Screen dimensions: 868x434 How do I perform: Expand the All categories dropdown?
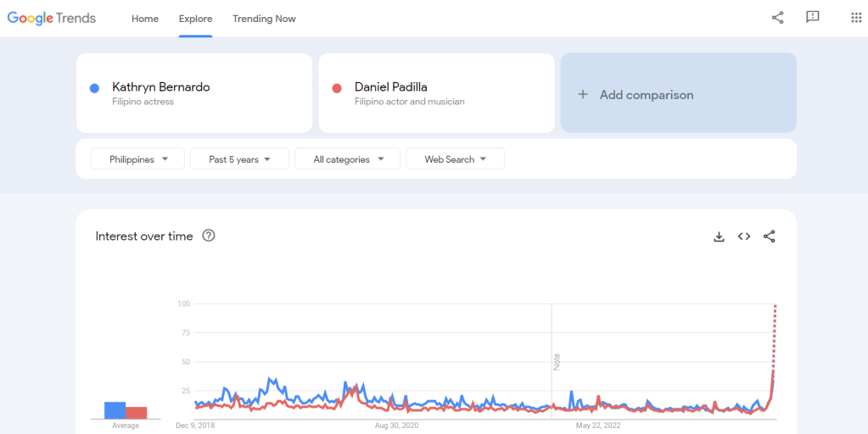pos(348,159)
